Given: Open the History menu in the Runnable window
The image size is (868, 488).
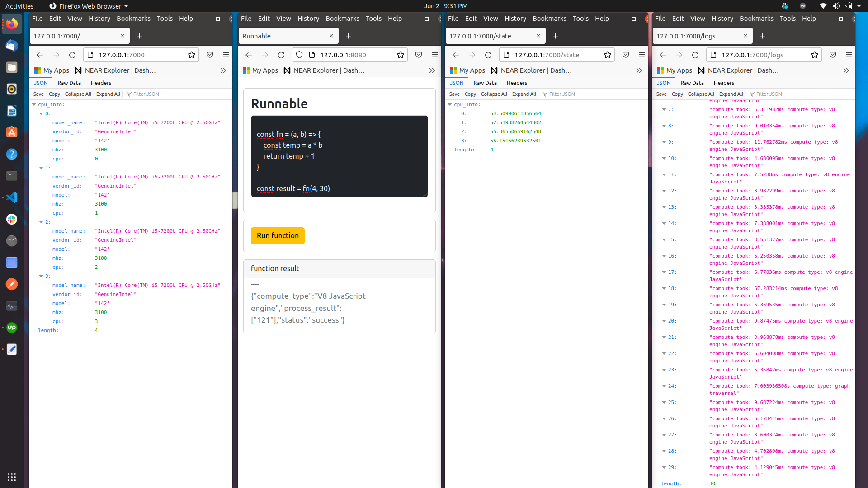Looking at the screenshot, I should click(x=308, y=19).
